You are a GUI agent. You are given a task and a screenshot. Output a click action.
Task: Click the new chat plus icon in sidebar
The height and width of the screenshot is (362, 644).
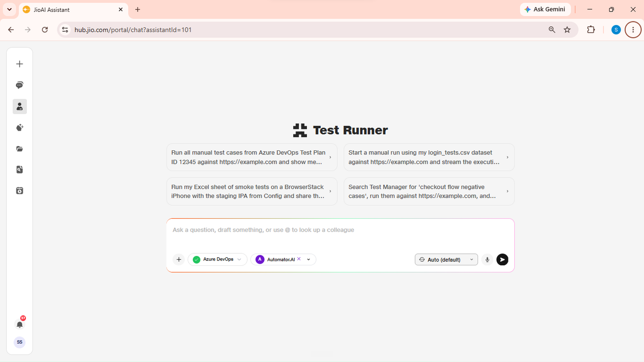[x=20, y=64]
